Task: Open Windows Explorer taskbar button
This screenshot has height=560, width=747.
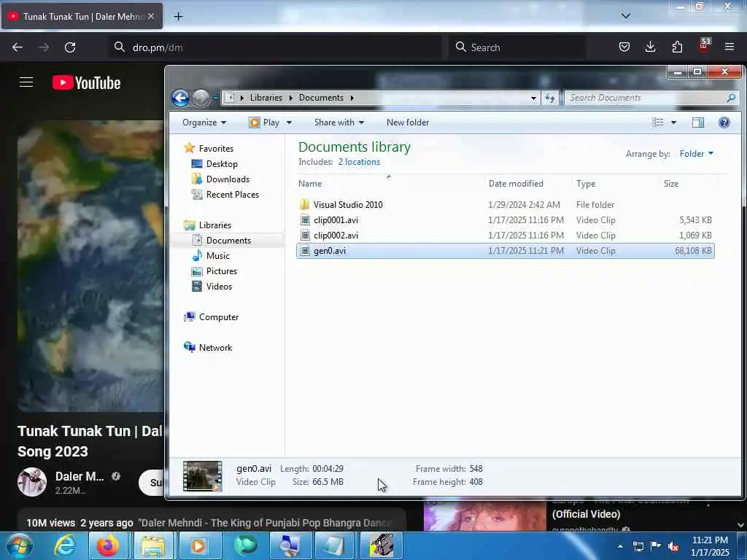Action: (x=152, y=545)
